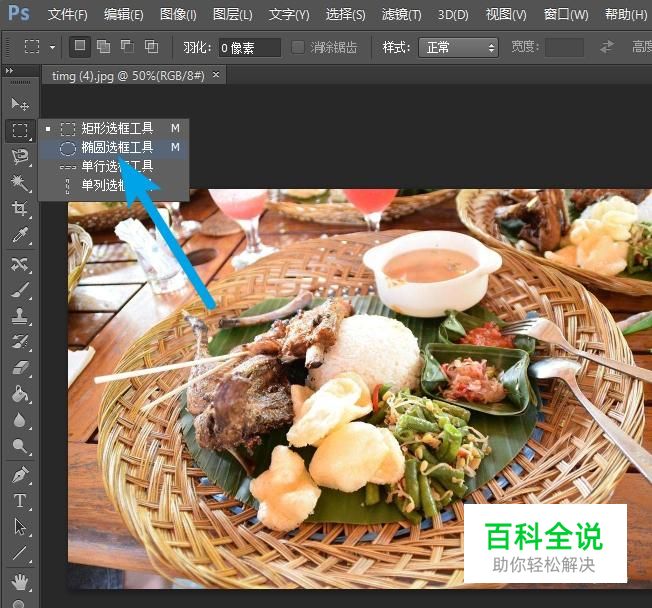Open the 编辑(E) menu

(123, 15)
